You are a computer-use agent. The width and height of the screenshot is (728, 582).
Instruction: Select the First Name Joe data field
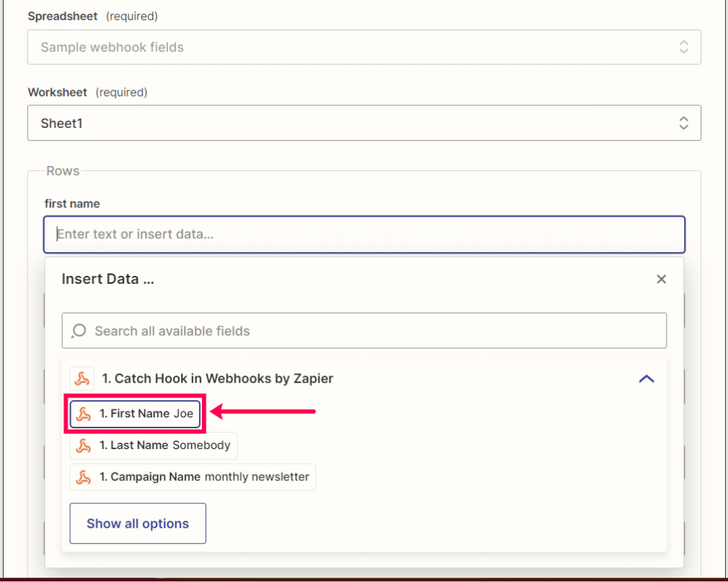pos(135,413)
